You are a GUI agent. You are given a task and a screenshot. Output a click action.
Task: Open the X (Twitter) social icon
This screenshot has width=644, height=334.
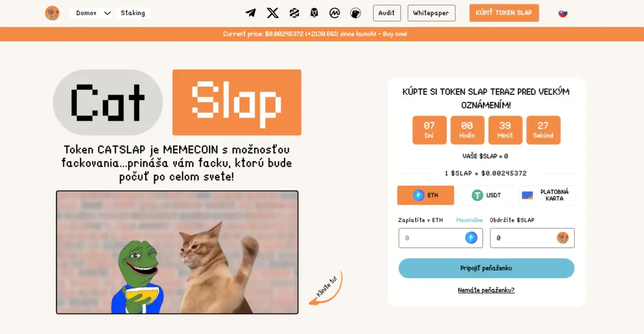273,13
